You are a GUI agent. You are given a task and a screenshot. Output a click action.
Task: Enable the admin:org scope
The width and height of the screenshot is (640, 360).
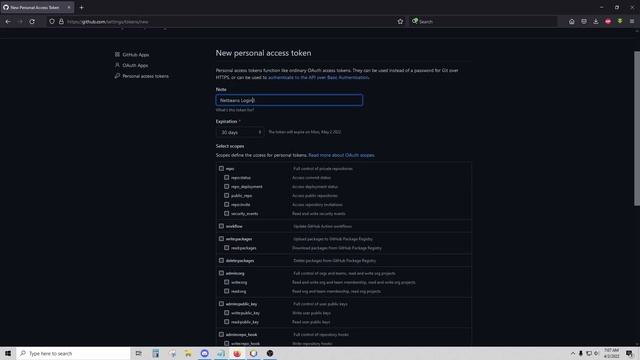click(x=221, y=273)
